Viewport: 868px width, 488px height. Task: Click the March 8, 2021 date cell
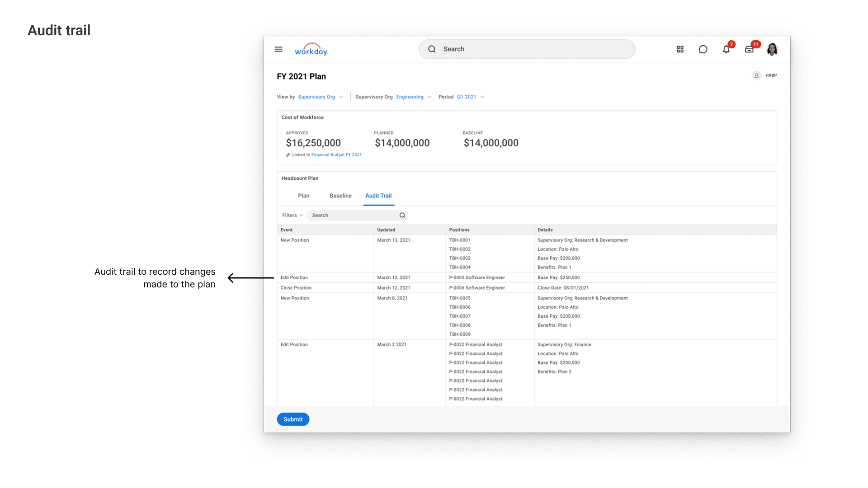392,298
